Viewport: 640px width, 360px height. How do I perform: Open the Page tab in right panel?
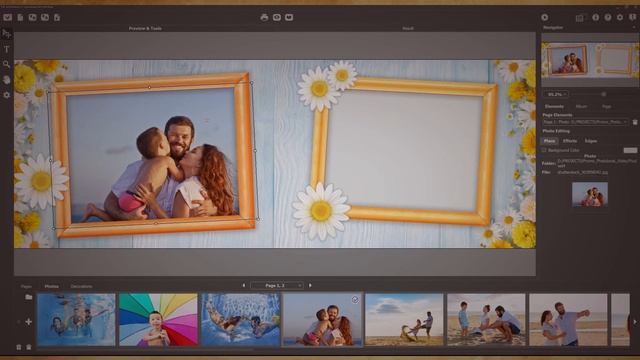pos(607,106)
